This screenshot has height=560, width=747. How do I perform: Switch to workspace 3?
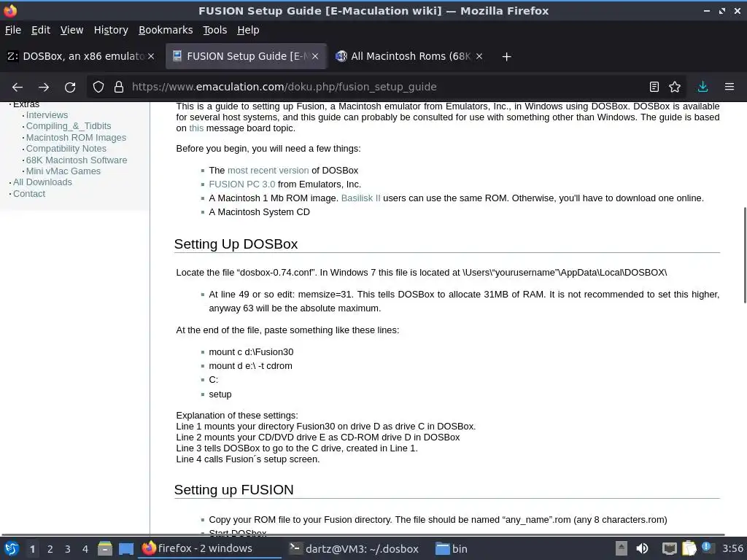[68, 549]
